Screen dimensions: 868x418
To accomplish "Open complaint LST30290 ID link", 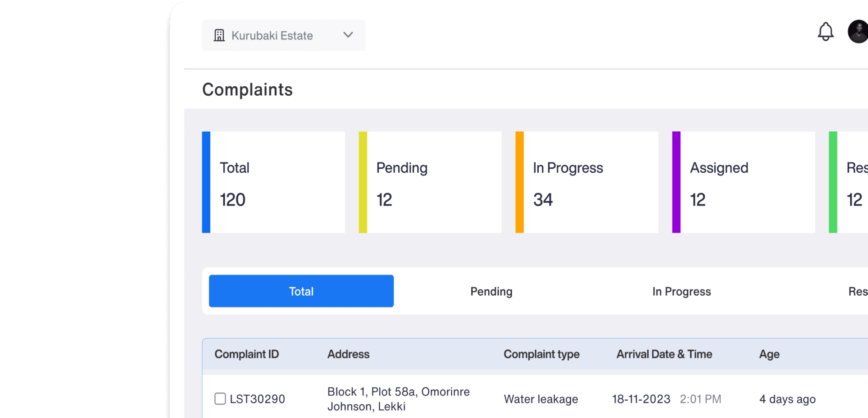I will click(x=257, y=399).
